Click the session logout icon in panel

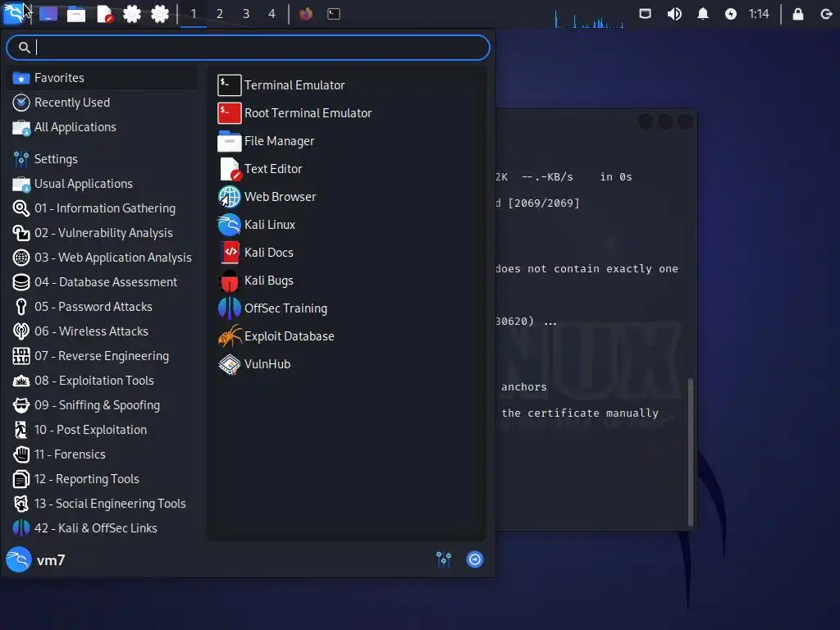click(x=827, y=14)
